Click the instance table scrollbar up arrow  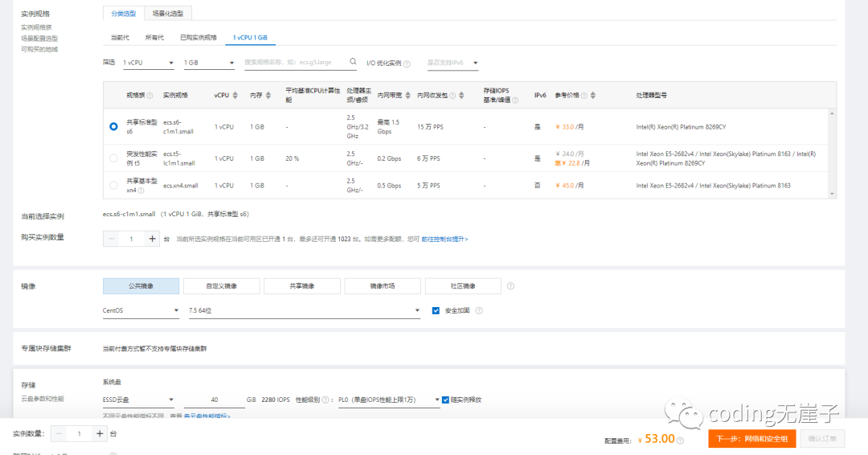tap(832, 113)
